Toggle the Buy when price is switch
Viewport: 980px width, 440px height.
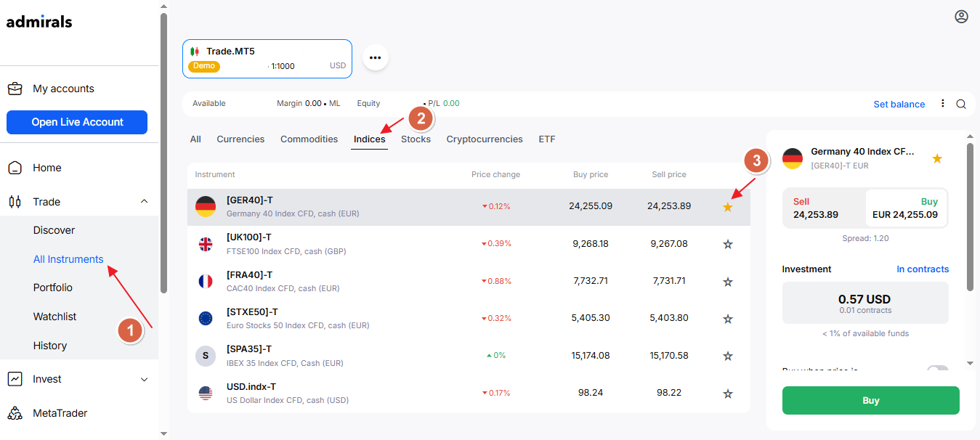[x=938, y=370]
